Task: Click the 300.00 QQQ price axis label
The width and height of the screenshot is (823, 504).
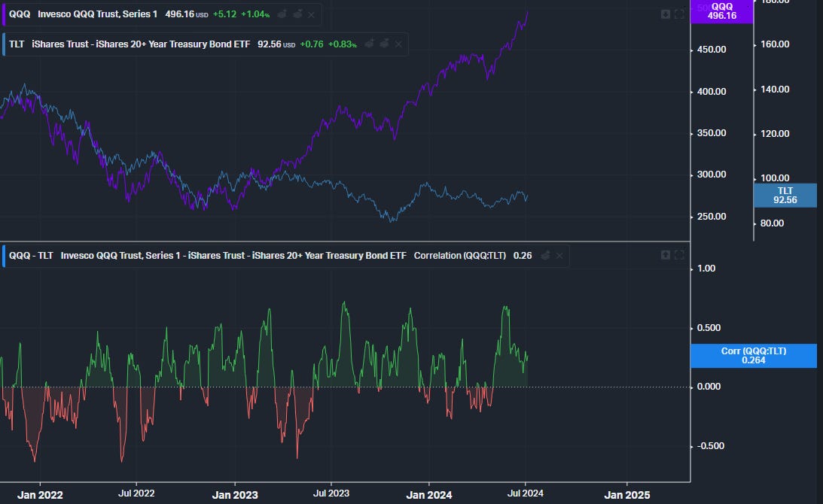Action: click(x=712, y=174)
